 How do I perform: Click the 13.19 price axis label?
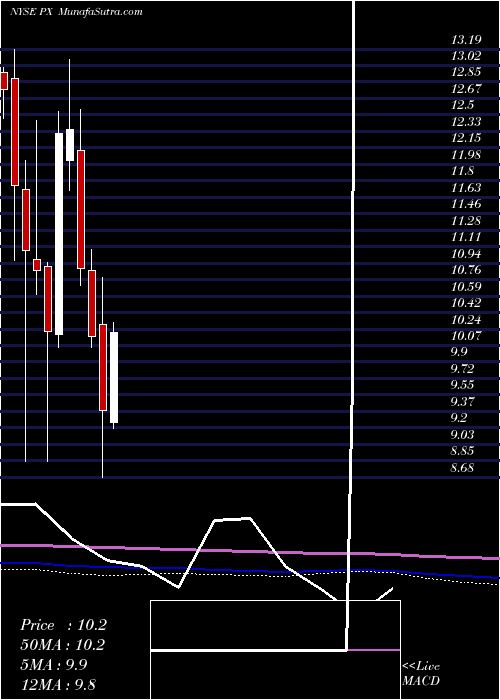tap(466, 40)
